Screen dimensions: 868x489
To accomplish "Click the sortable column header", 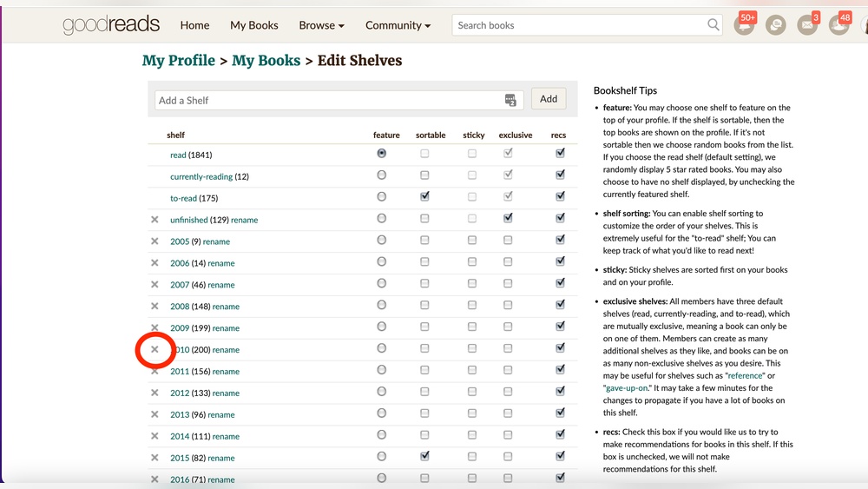I will (431, 135).
